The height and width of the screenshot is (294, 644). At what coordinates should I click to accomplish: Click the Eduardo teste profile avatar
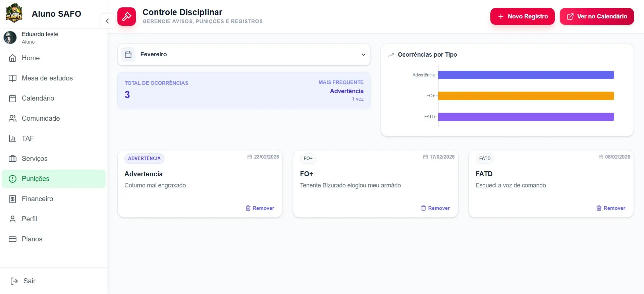pos(10,38)
